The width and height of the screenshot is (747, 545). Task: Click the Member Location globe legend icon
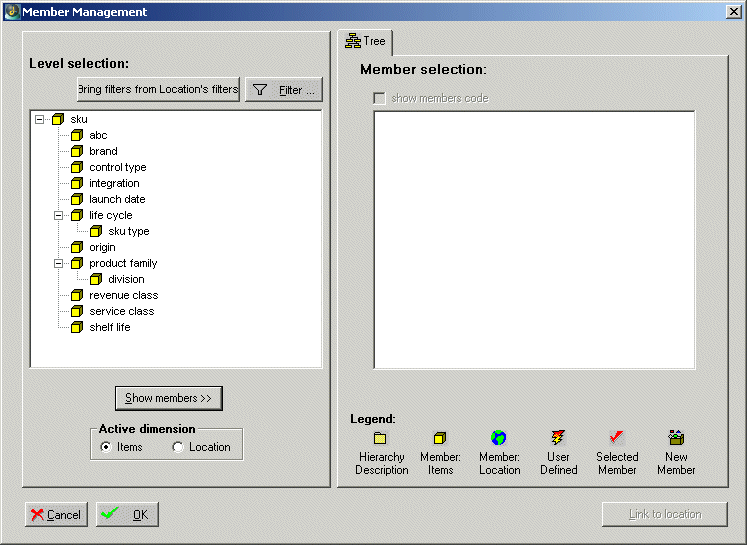[499, 437]
